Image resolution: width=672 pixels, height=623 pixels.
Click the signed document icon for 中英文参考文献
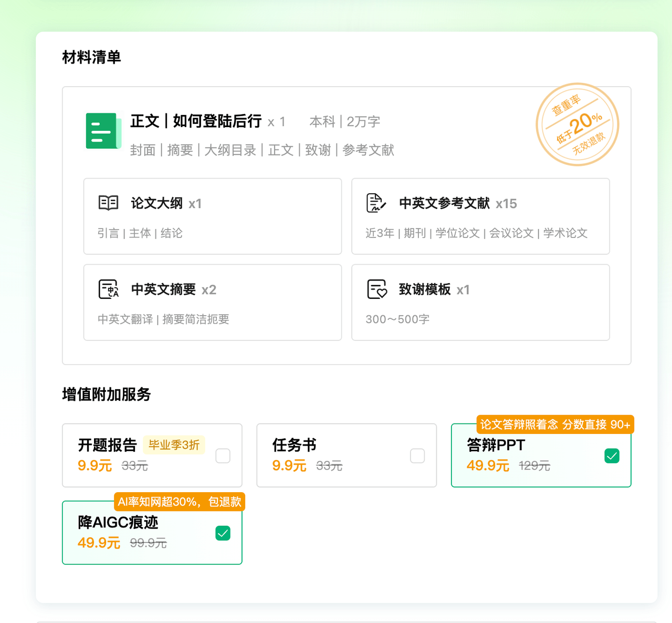click(376, 203)
